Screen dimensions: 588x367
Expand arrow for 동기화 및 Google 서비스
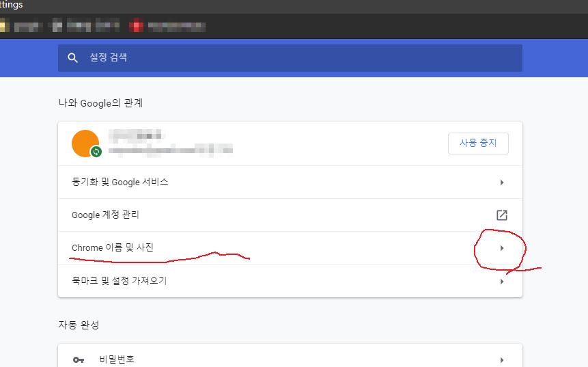point(502,182)
